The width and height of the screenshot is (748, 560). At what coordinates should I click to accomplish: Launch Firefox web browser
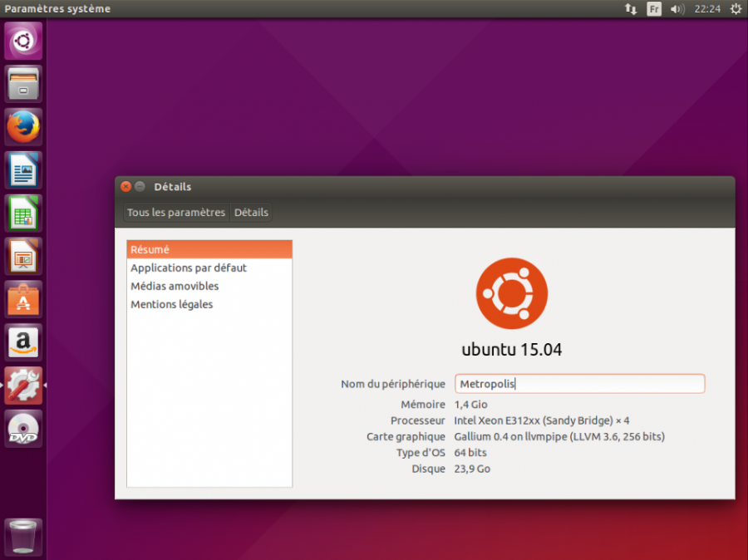[23, 127]
